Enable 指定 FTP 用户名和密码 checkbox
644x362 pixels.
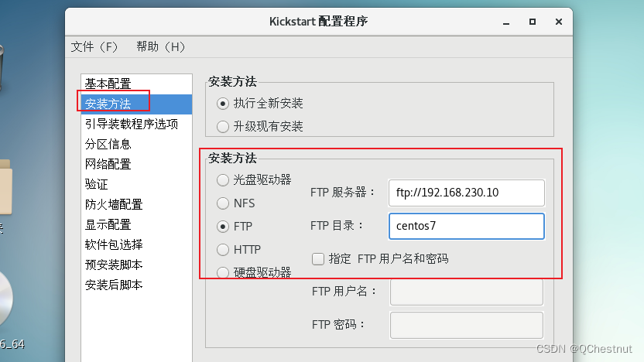coord(318,259)
